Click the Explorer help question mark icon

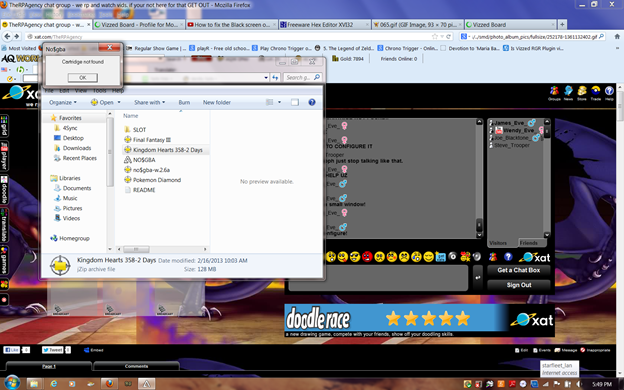coord(312,102)
